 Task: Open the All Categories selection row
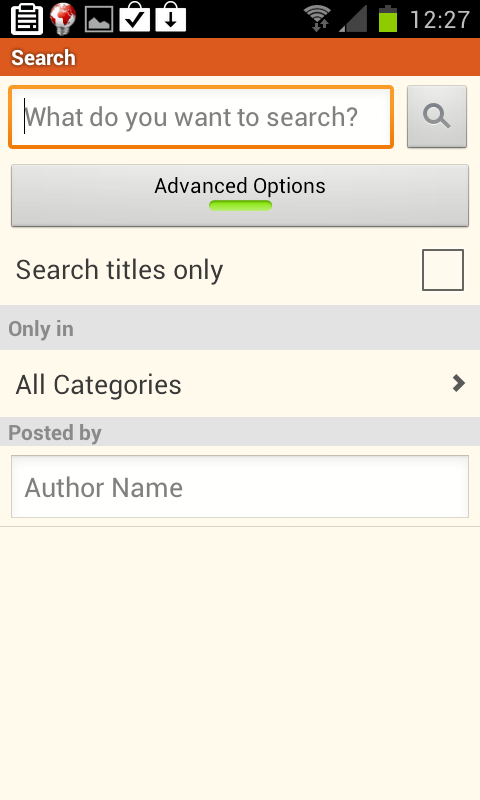(x=240, y=384)
